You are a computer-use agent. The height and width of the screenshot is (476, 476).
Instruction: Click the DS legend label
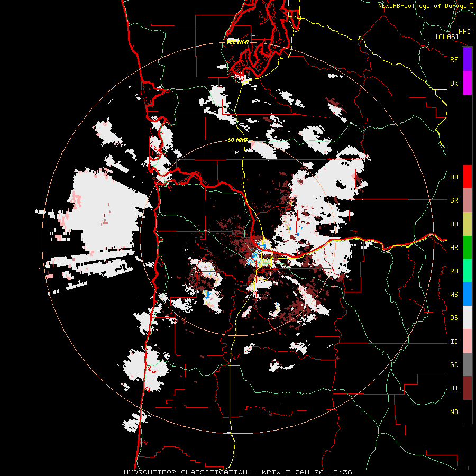click(454, 318)
